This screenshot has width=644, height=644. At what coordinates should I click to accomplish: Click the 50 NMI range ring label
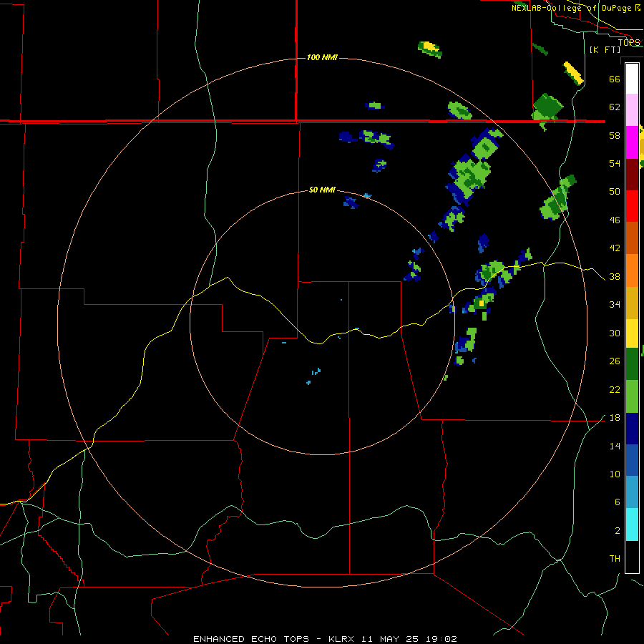click(322, 190)
